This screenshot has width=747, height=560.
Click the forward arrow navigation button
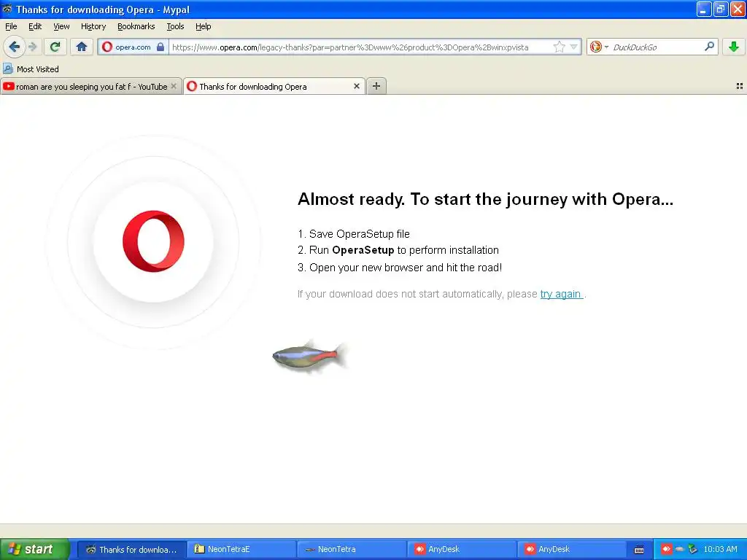click(x=32, y=47)
